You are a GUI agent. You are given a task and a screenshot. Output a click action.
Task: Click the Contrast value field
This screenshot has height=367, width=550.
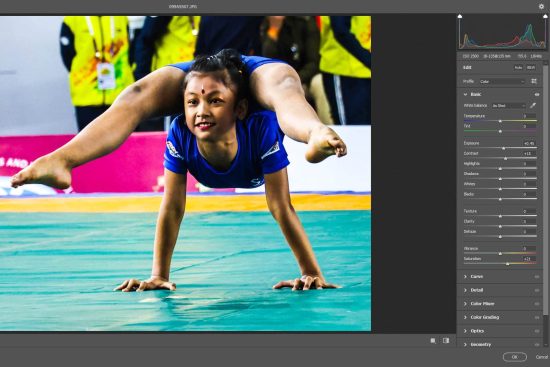pos(529,153)
